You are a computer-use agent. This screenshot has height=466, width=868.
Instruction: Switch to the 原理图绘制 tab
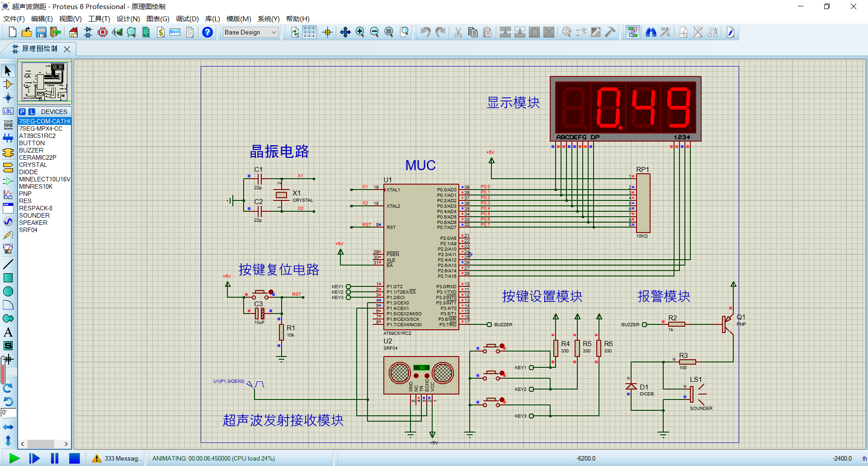39,49
